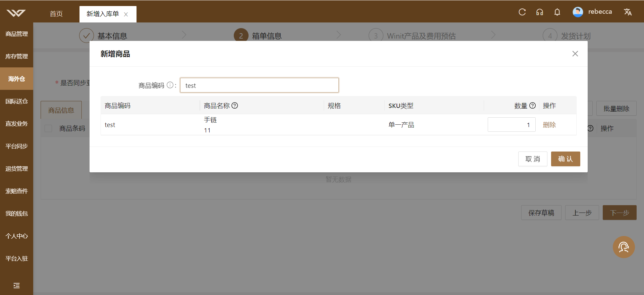Click the 取消 button
Screen dimensions: 644x295
pos(533,159)
